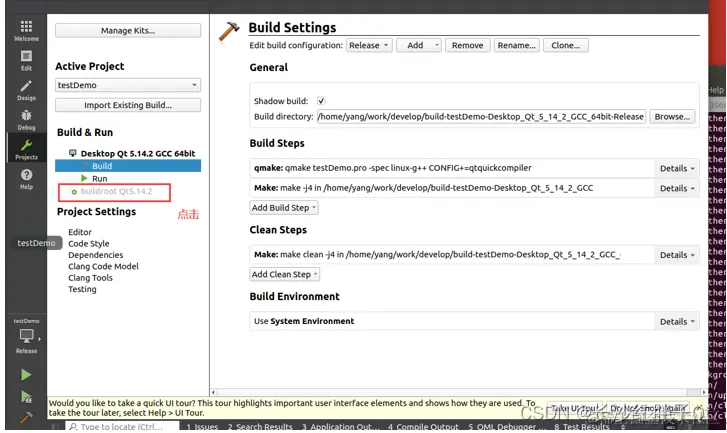727x433 pixels.
Task: Open the 4 Compile Output pane
Action: click(423, 427)
